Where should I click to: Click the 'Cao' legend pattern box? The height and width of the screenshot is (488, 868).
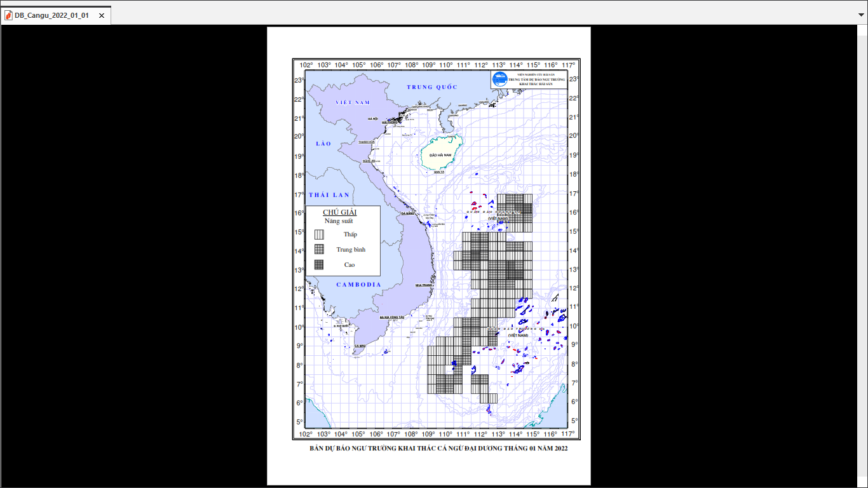[318, 265]
